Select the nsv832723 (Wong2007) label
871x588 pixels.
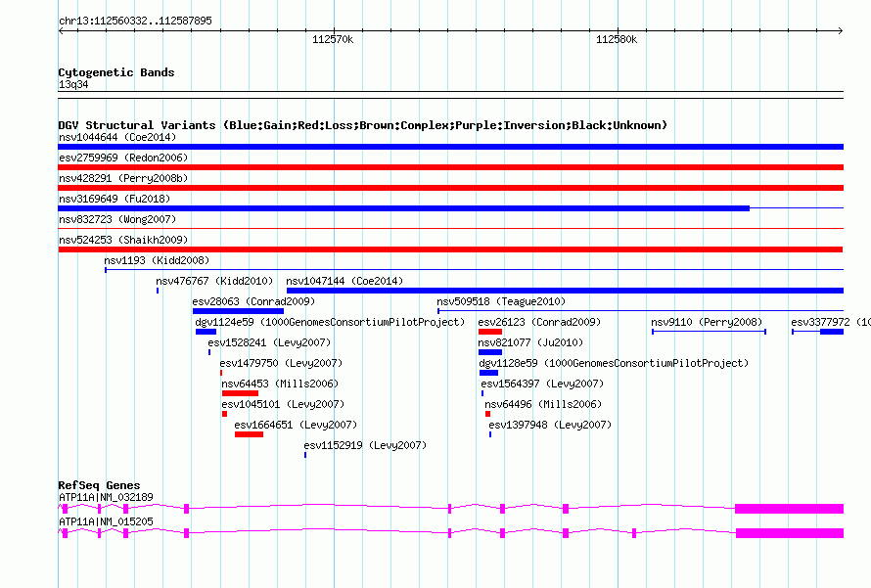click(x=117, y=219)
